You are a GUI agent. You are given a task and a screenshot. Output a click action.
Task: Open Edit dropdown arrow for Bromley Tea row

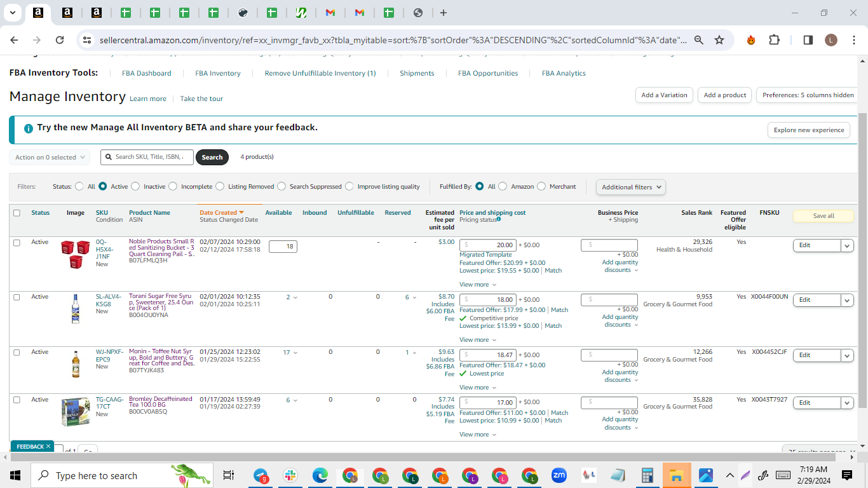pos(847,403)
